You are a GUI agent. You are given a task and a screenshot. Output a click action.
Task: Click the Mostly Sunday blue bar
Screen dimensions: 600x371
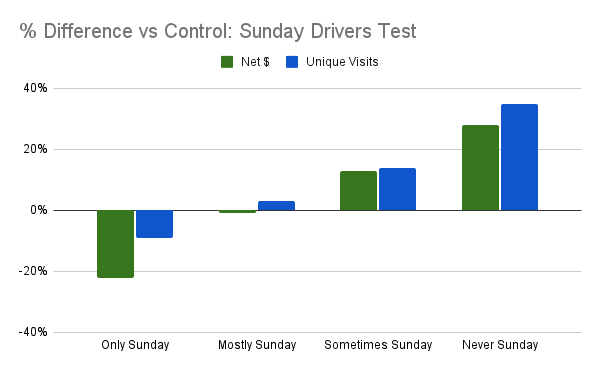point(276,206)
